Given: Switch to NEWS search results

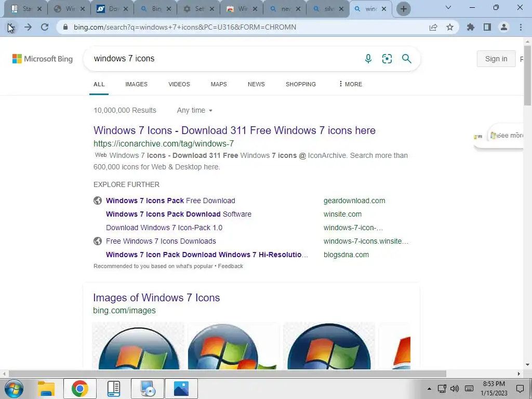Looking at the screenshot, I should 256,84.
